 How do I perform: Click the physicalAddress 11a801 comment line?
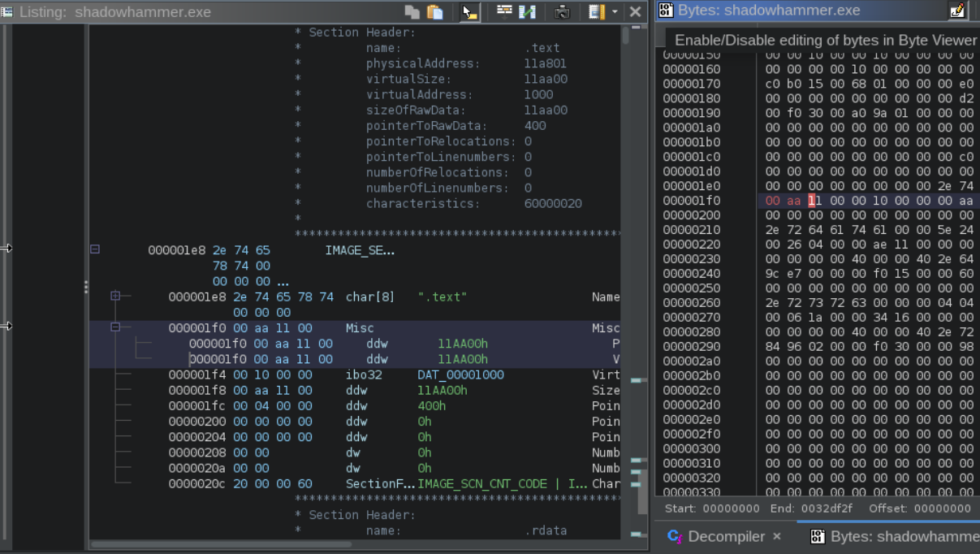pyautogui.click(x=431, y=63)
